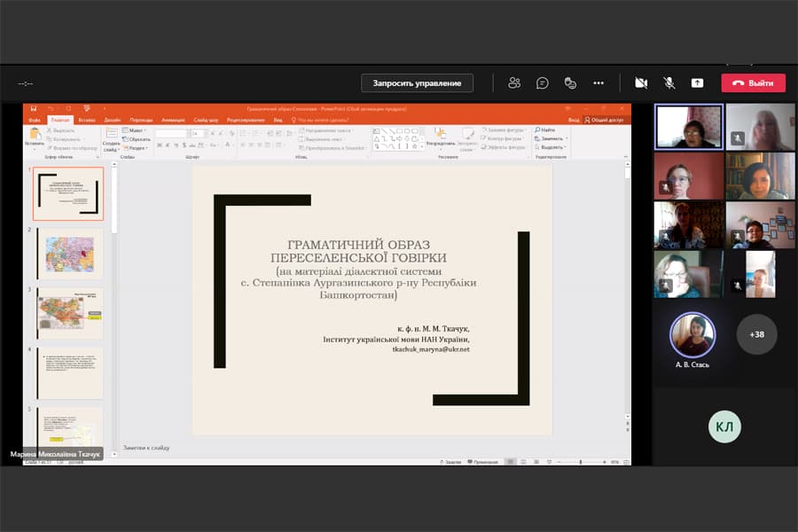Click the Вход sign-in link
The image size is (798, 532).
click(574, 121)
